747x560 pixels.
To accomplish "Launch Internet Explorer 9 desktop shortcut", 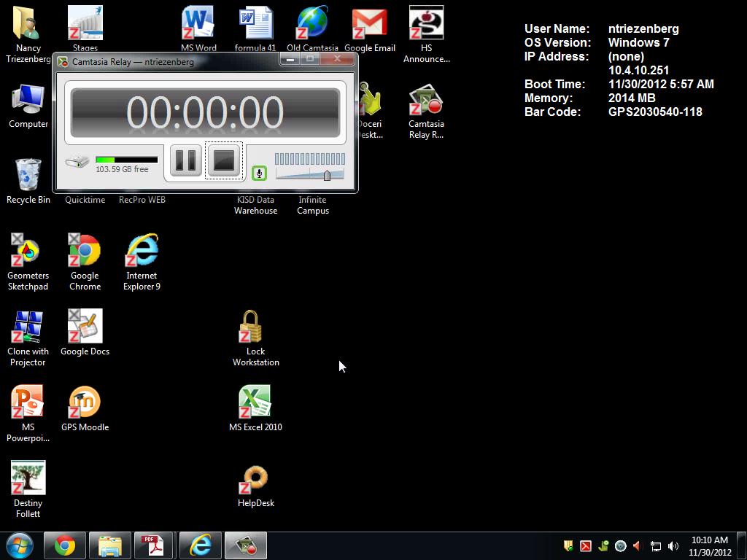I will click(x=142, y=262).
